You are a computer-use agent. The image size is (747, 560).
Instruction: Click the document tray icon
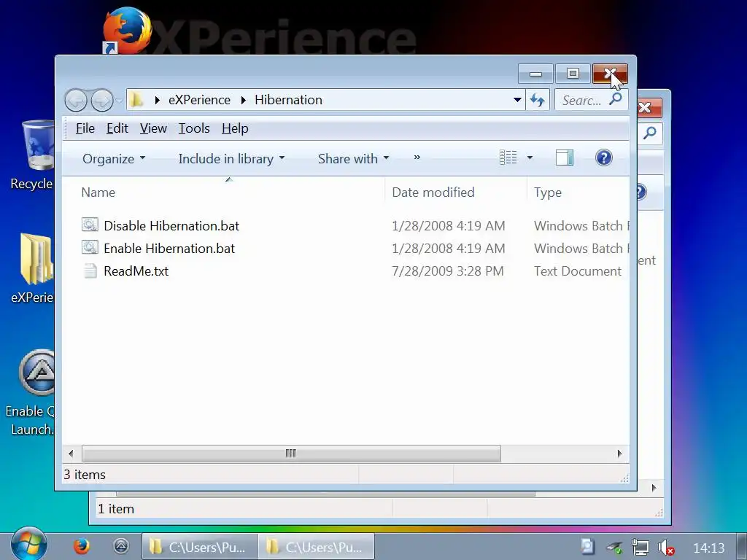587,547
